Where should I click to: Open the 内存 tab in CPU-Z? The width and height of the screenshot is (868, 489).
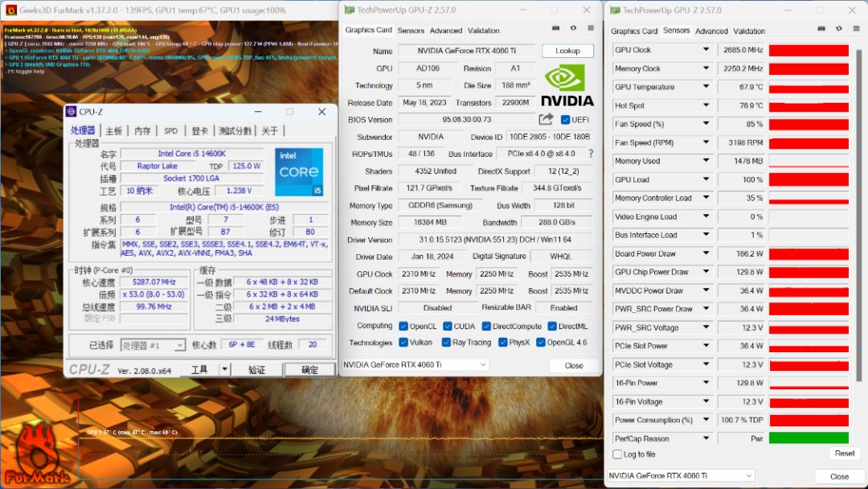click(x=142, y=131)
